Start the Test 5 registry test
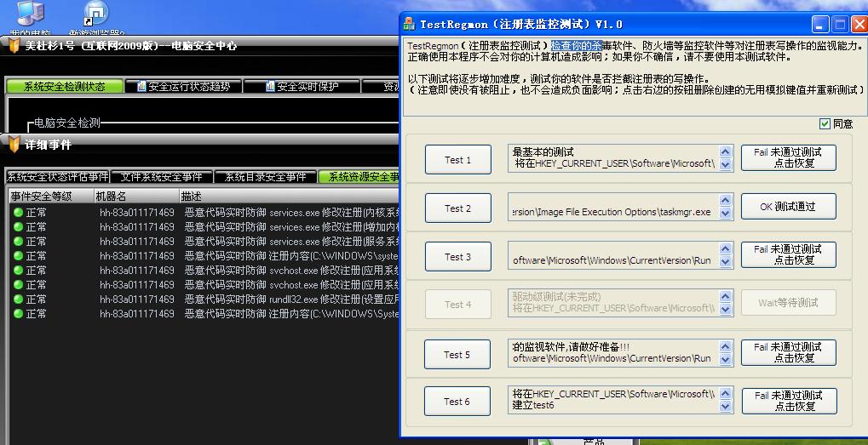 tap(457, 355)
